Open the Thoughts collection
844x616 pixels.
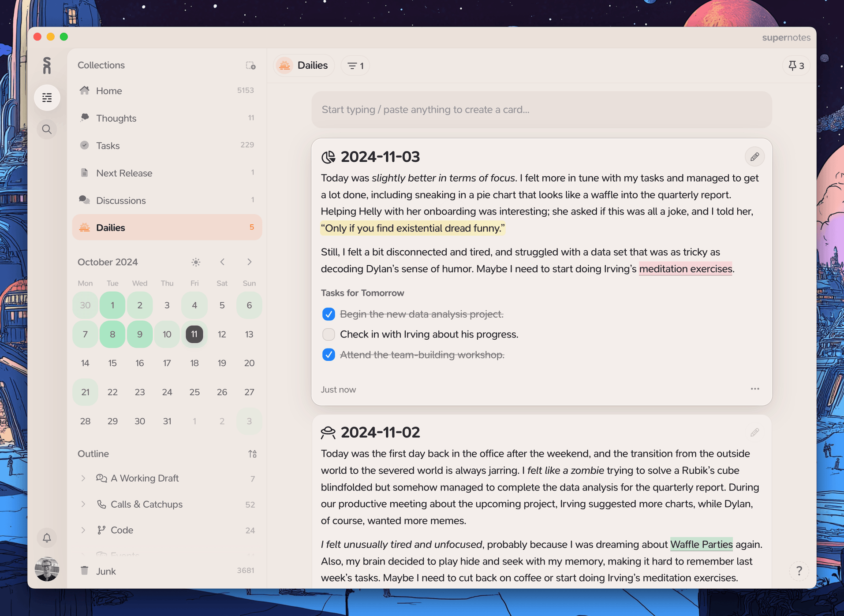click(x=116, y=118)
